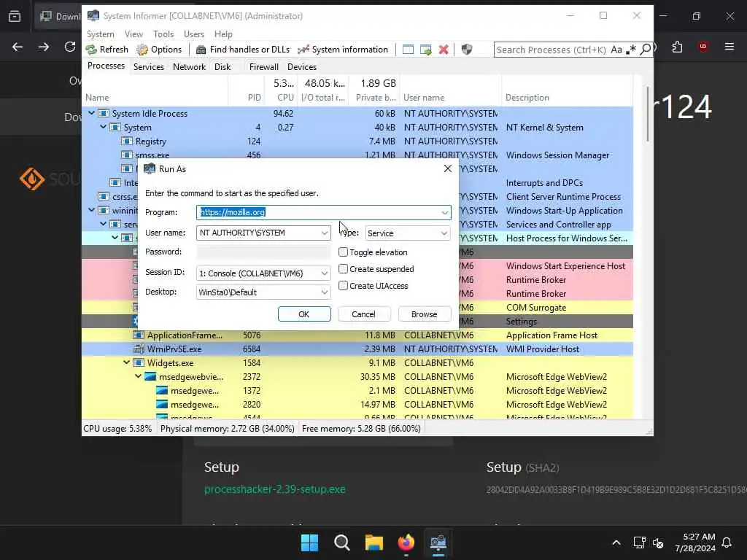Click taskbar clock 5:27 AM

(x=695, y=542)
